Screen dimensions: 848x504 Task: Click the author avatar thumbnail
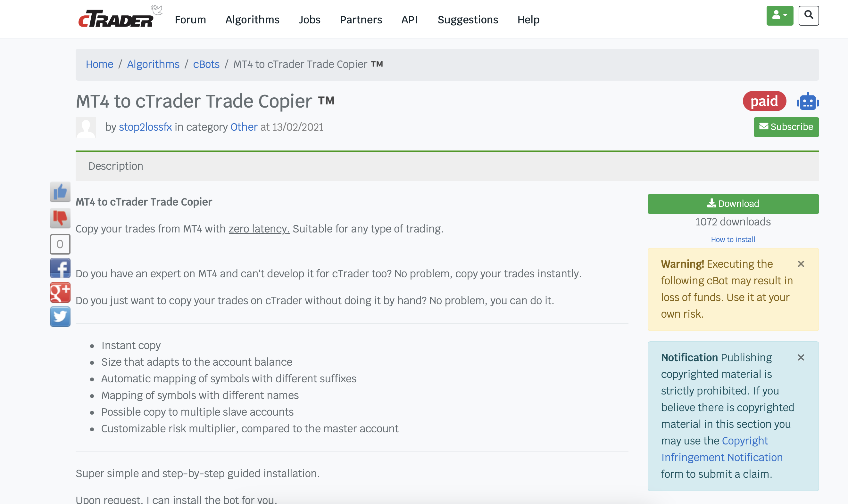pyautogui.click(x=86, y=127)
